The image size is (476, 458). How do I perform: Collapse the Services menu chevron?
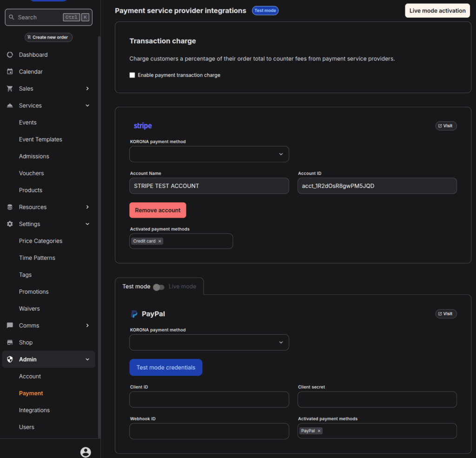pyautogui.click(x=87, y=106)
